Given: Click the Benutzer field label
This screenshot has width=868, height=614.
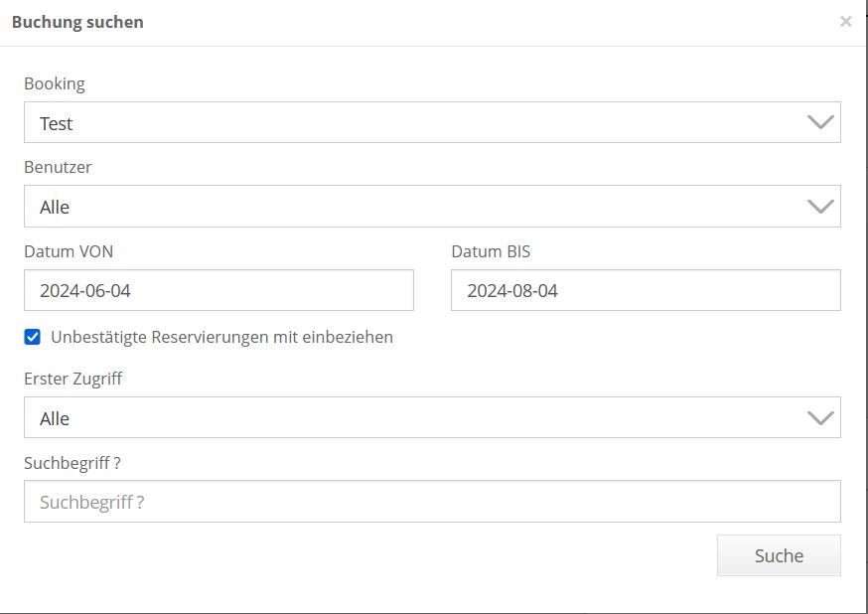Looking at the screenshot, I should [58, 167].
